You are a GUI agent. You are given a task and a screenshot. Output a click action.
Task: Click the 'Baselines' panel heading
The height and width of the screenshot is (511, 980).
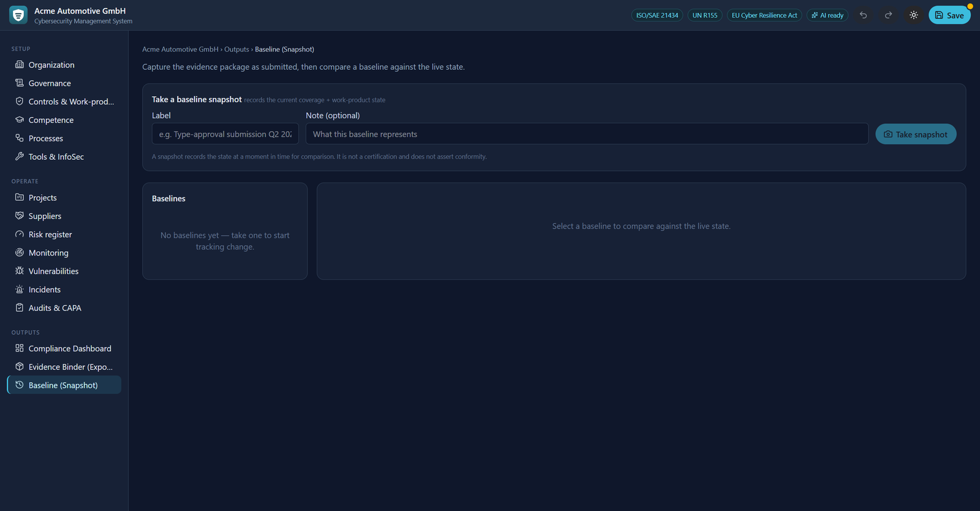[x=168, y=199]
